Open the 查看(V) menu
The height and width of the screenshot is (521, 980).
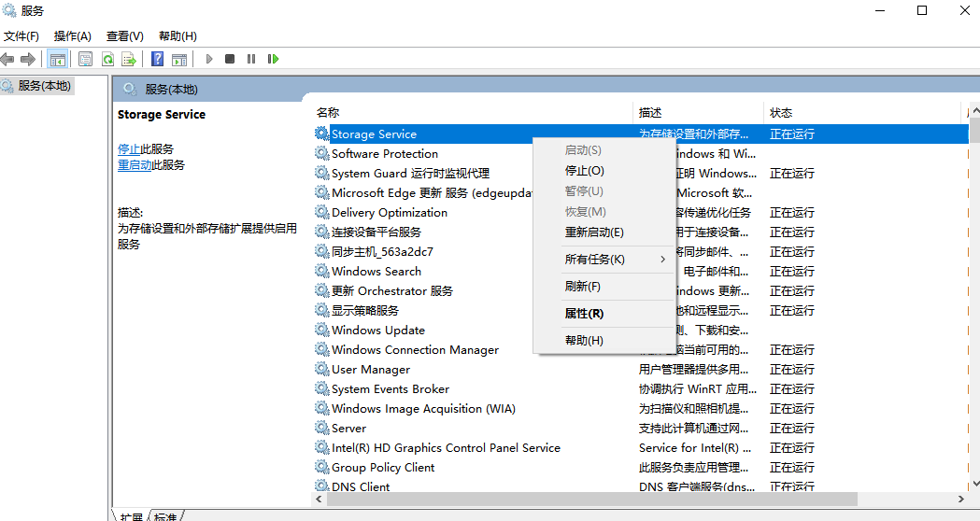point(125,36)
